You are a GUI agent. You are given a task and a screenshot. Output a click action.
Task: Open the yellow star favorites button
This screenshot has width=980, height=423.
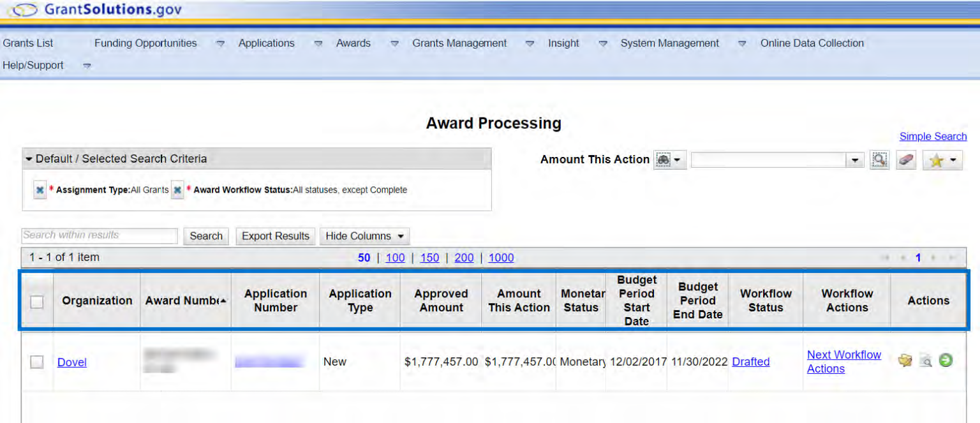[942, 161]
